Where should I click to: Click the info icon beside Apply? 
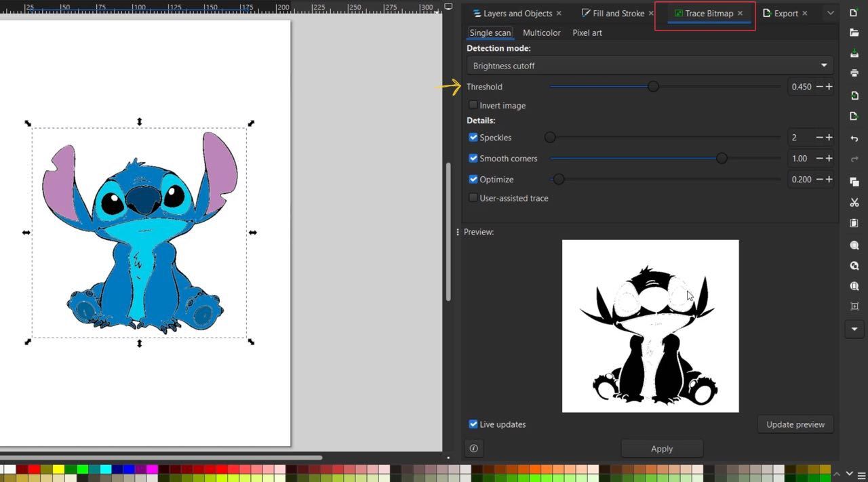pos(473,448)
